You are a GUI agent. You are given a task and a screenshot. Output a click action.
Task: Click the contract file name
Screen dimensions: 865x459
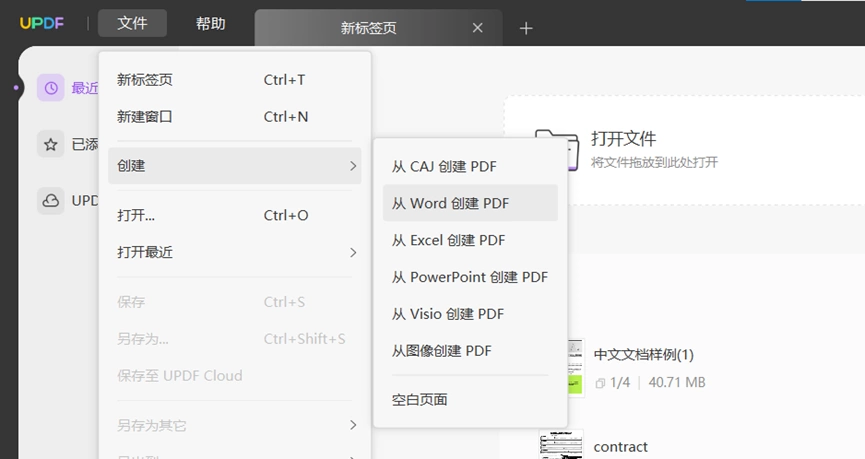coord(621,447)
